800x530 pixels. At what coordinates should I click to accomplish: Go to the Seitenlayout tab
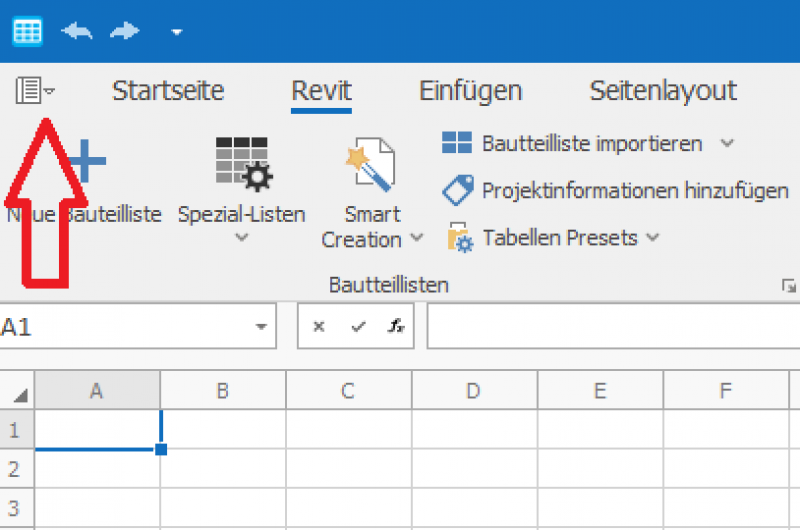(662, 91)
